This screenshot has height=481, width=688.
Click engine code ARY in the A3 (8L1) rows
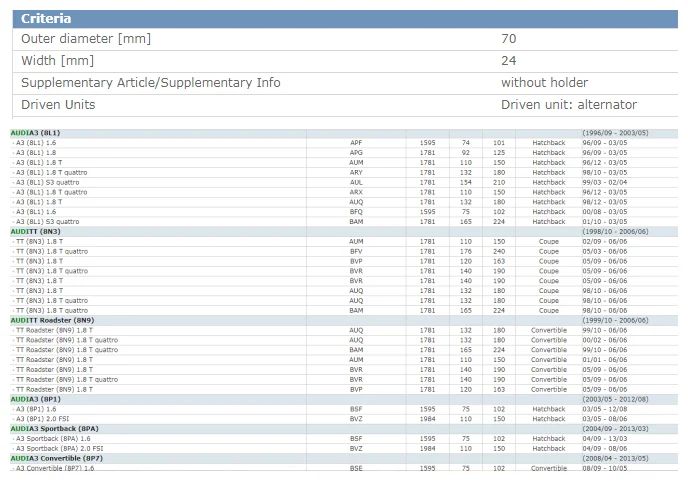pyautogui.click(x=356, y=172)
